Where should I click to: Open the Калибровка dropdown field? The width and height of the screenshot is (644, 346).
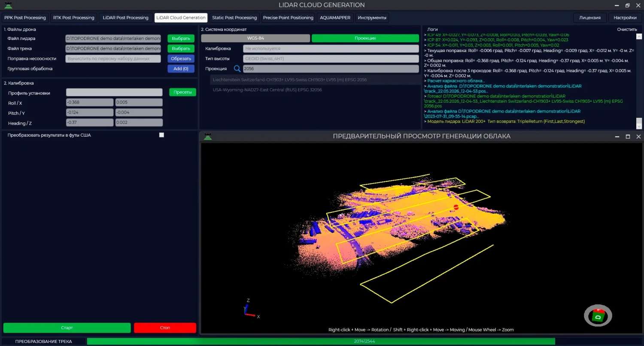click(x=331, y=49)
